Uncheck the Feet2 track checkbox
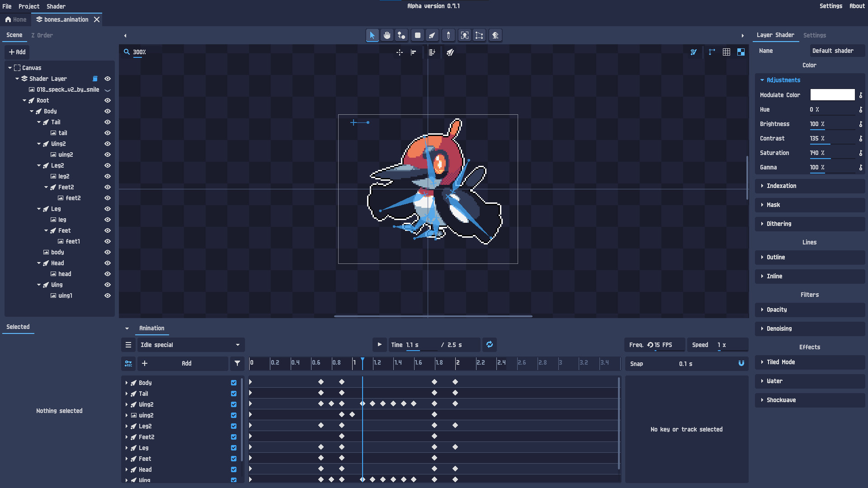Screen dimensions: 868x488 234,437
